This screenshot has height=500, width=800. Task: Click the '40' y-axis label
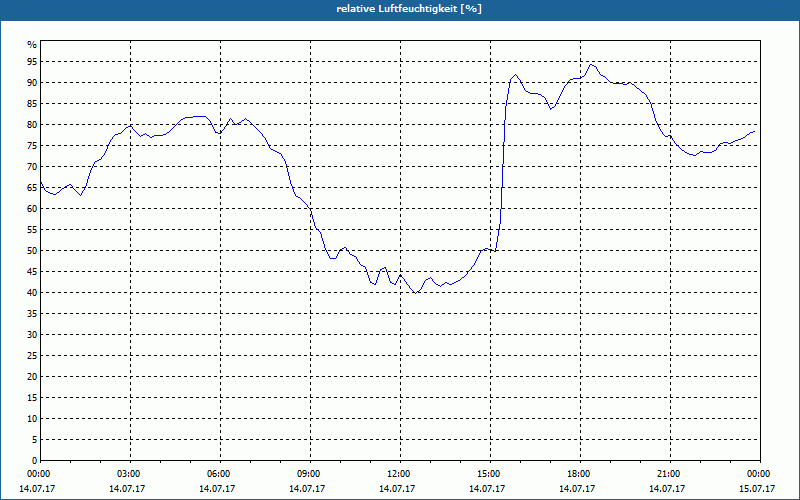tap(32, 292)
